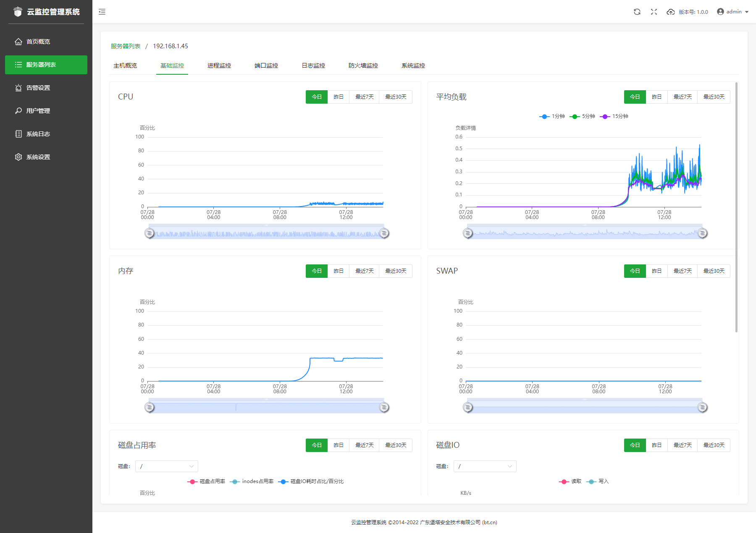The height and width of the screenshot is (533, 756).
Task: Click the gear icon for 系统设置
Action: [18, 157]
